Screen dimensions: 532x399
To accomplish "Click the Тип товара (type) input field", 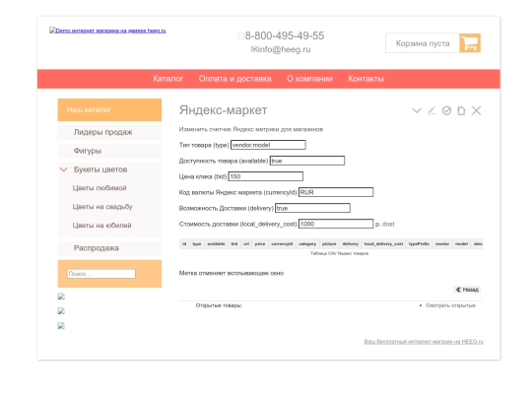I will click(268, 145).
